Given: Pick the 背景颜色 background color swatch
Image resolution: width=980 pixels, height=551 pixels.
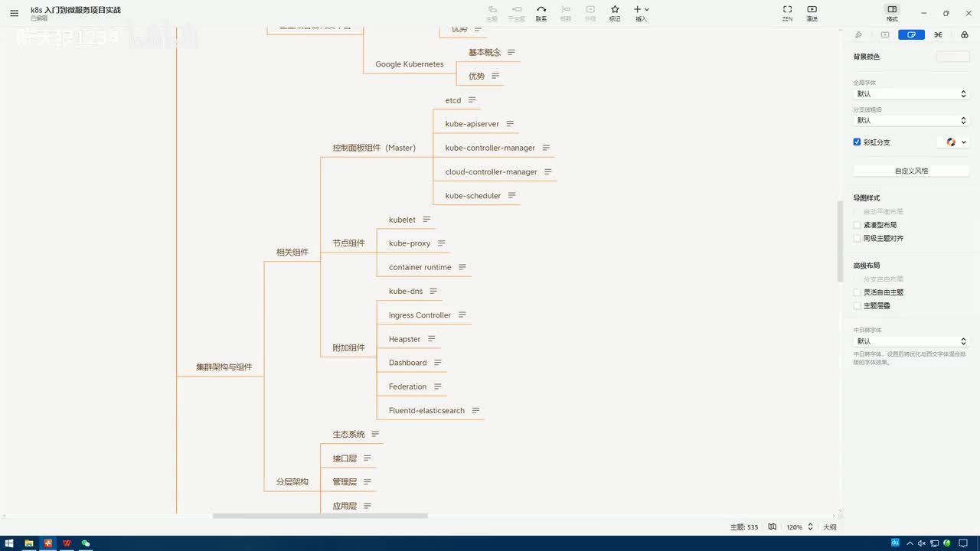Looking at the screenshot, I should coord(952,57).
